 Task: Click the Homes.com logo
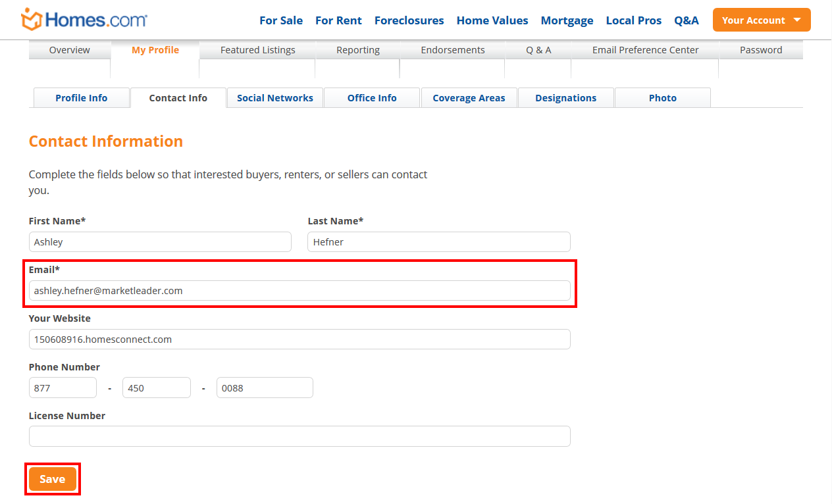pos(84,20)
